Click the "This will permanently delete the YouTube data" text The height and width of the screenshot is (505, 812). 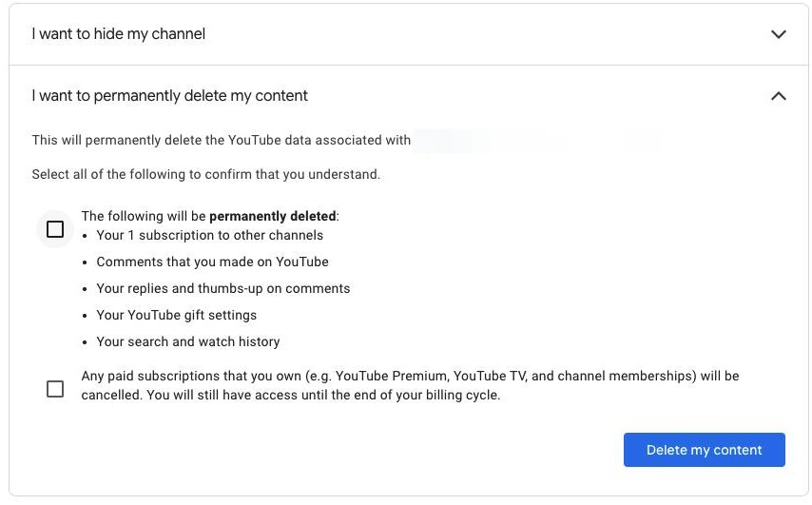(x=221, y=140)
